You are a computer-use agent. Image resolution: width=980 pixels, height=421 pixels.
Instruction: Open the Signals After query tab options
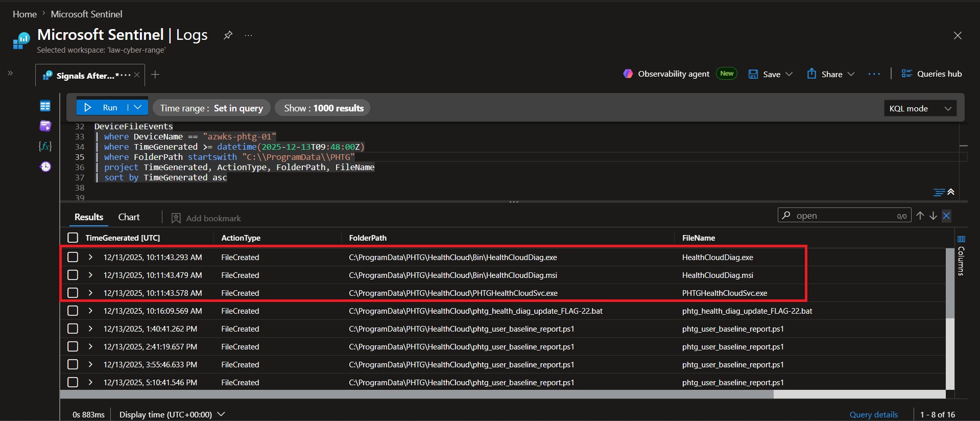126,75
